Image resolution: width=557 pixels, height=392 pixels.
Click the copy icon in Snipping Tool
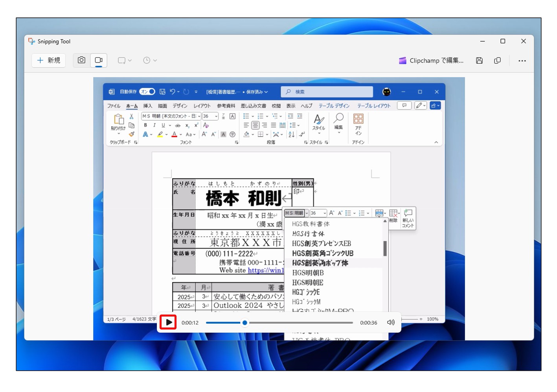497,61
